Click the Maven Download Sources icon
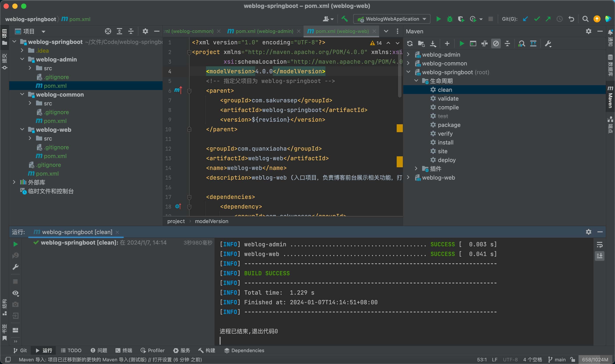This screenshot has height=364, width=615. coord(433,44)
